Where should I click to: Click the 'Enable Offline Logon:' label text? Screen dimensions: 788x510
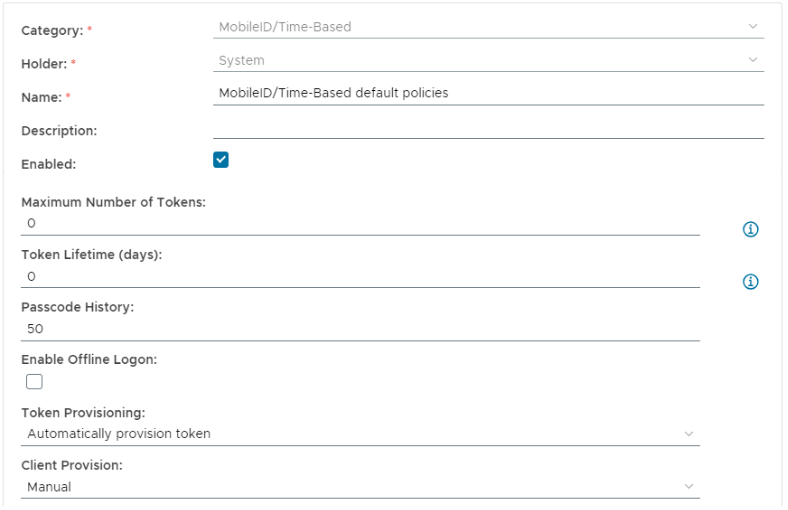pyautogui.click(x=89, y=359)
